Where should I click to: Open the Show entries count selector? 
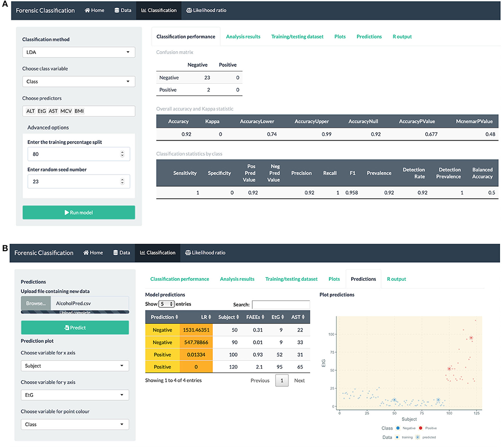coord(166,304)
